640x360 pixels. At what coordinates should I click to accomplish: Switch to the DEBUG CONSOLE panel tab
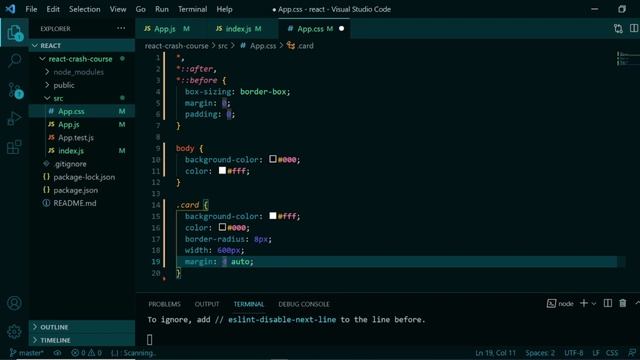click(x=304, y=304)
